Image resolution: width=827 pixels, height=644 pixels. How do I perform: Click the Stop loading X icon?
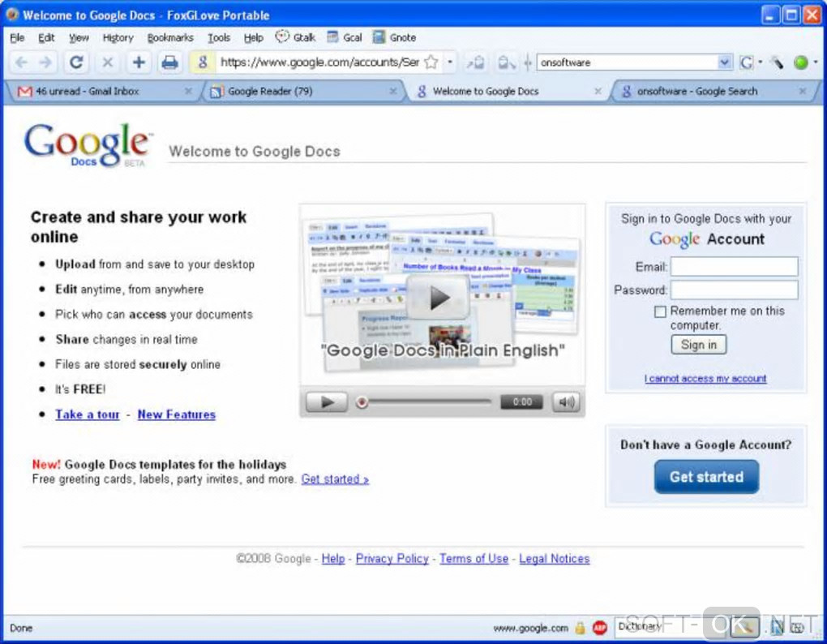point(108,62)
